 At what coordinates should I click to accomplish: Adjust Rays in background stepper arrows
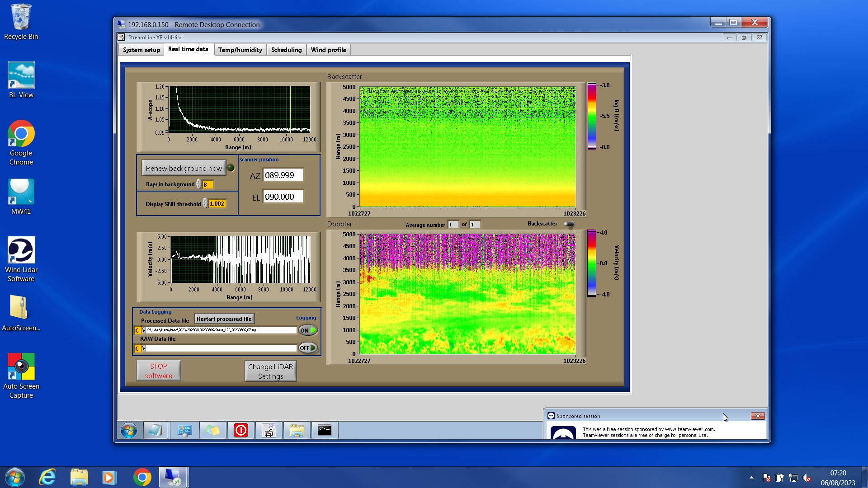(199, 184)
